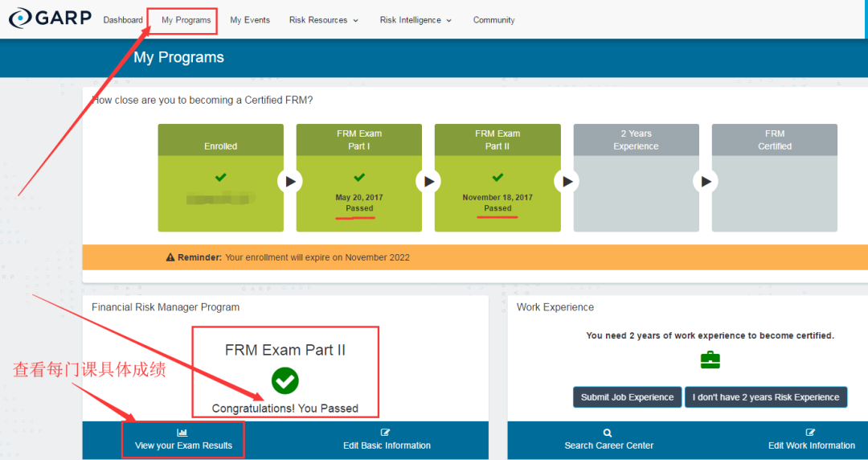
Task: Click the green briefcase icon
Action: (x=710, y=359)
